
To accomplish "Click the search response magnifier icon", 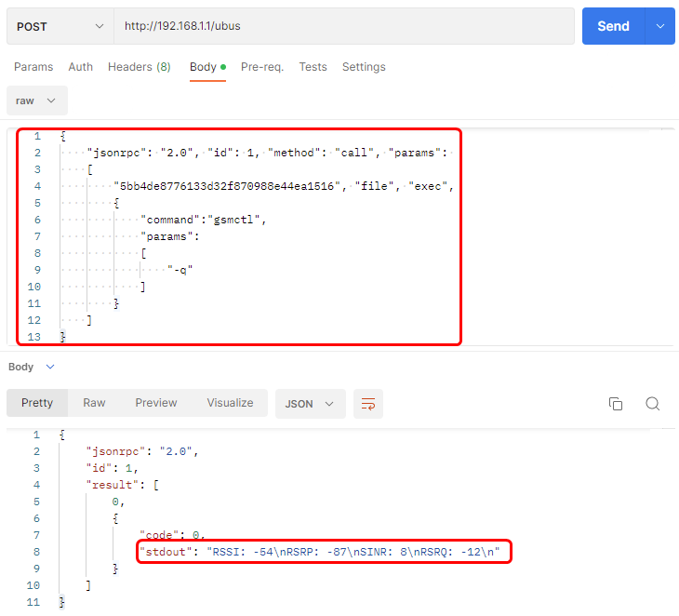I will click(x=653, y=404).
